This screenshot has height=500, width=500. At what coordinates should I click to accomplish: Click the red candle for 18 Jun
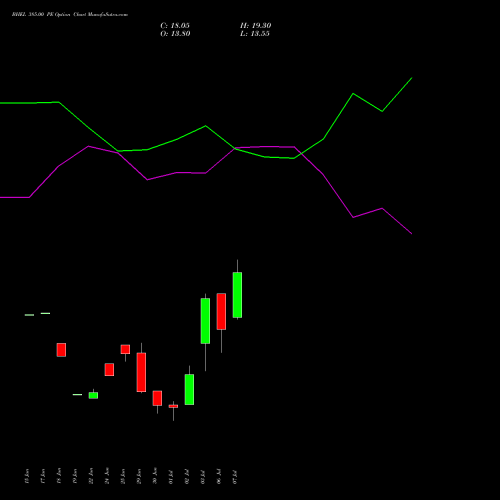[61, 350]
